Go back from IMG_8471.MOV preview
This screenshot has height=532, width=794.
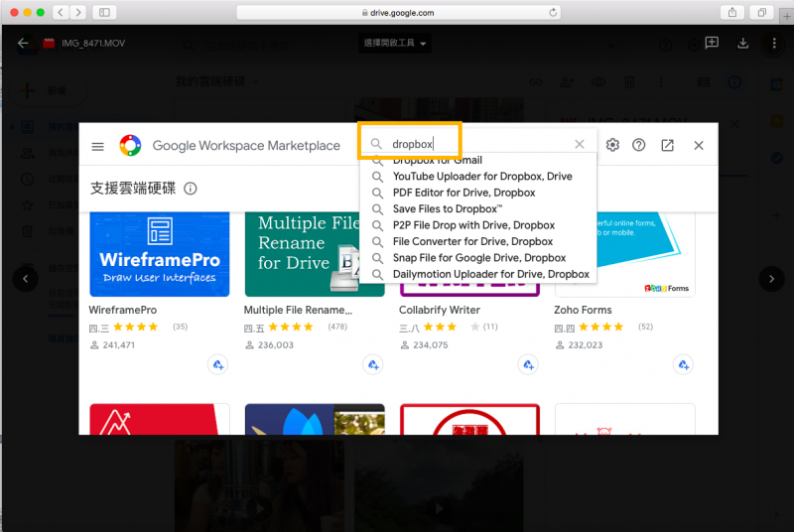[x=23, y=43]
